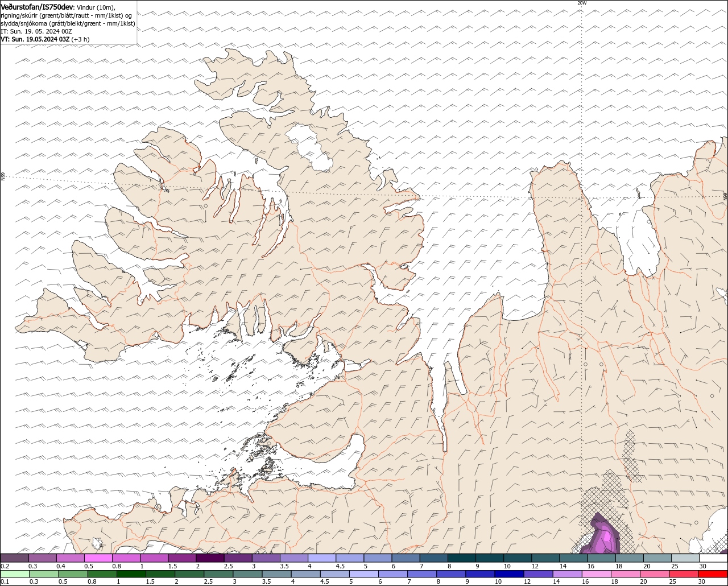Click the snow legend swatch for 0.2–0.3 mm
This screenshot has height=586, width=728.
(14, 558)
